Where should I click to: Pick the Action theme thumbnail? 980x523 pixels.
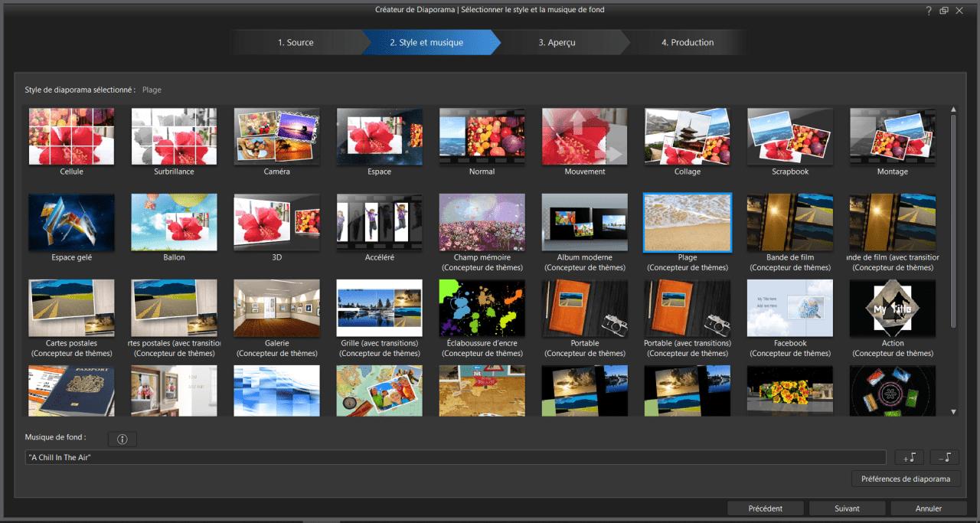[892, 308]
